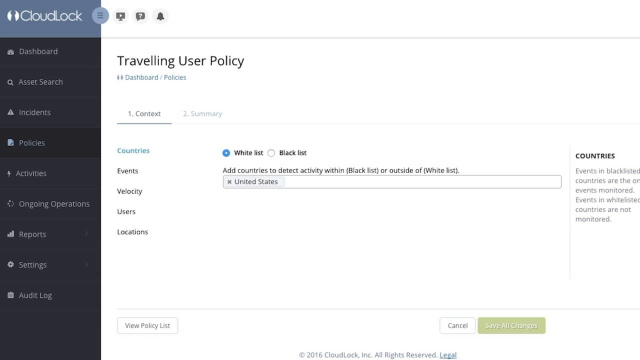Open the presentation tutorial icon in header
640x360 pixels.
click(x=120, y=16)
